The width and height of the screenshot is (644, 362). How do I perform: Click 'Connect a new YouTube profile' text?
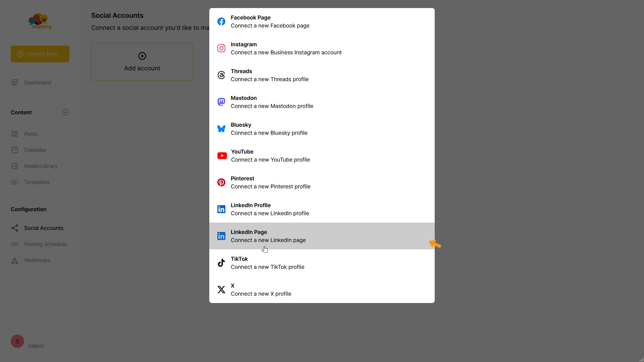point(270,160)
